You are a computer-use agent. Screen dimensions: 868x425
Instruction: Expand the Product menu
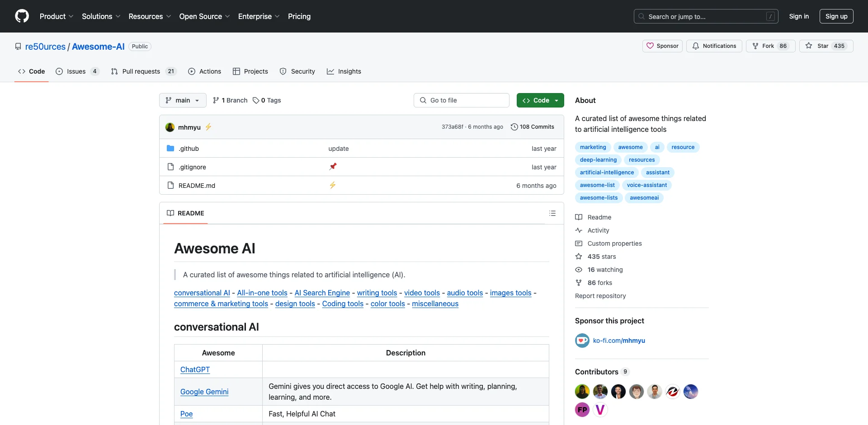57,16
